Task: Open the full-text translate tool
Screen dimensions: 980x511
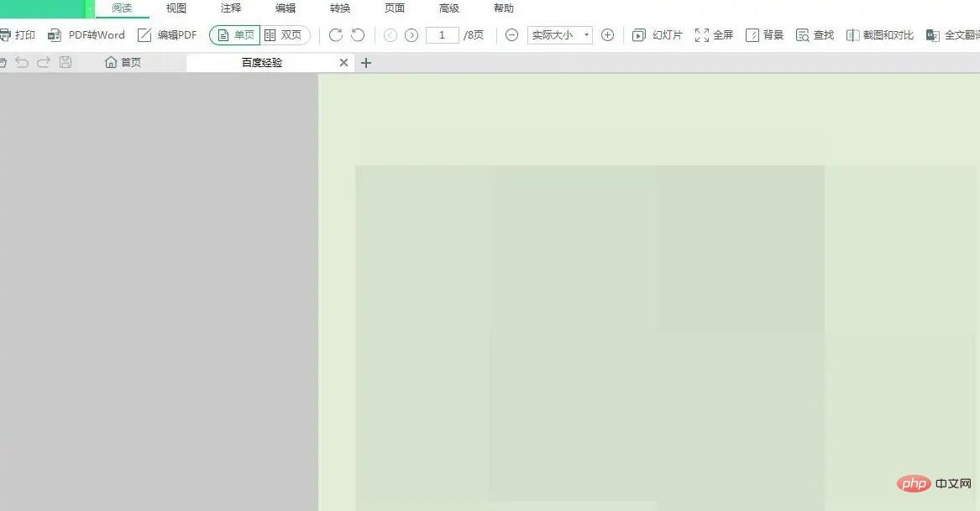Action: (953, 35)
